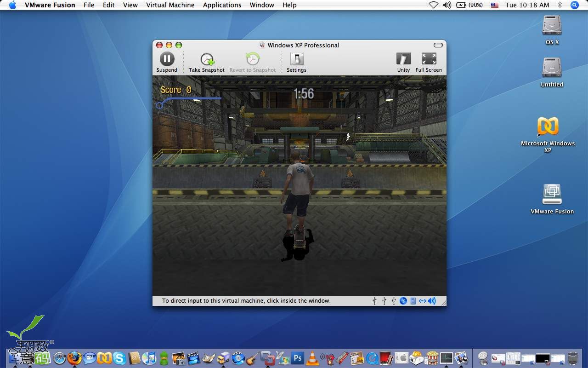Open Address Book from the Dock
This screenshot has width=588, height=368.
(x=135, y=358)
